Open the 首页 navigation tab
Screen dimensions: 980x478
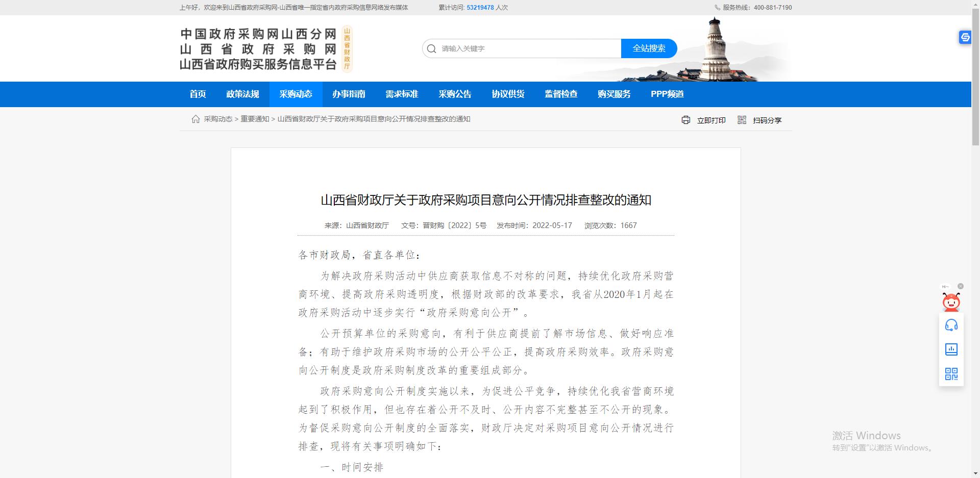click(198, 94)
